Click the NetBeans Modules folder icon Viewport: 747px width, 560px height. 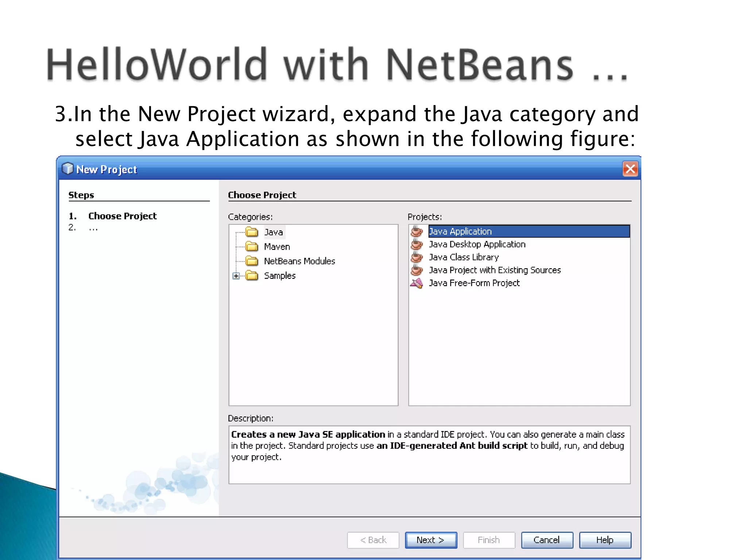click(252, 261)
